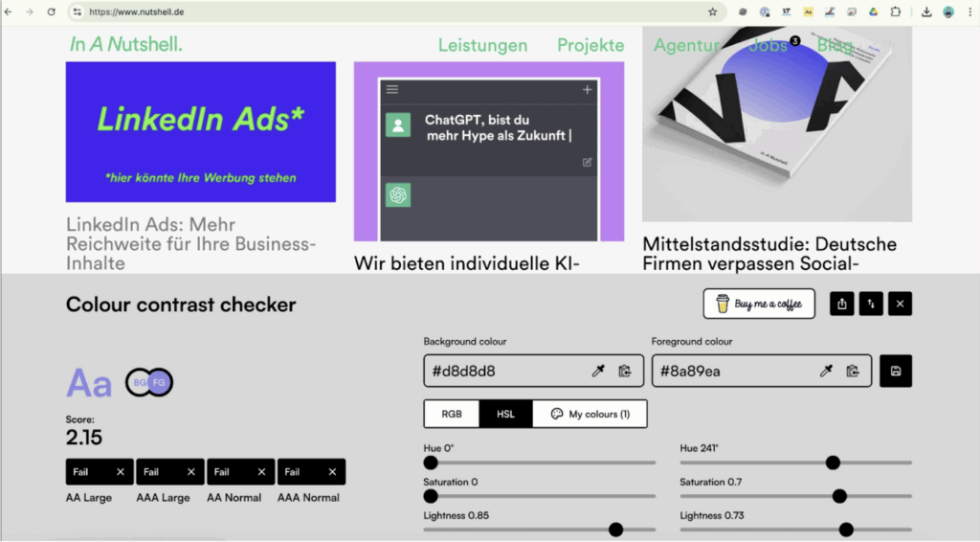
Task: Adjust the foreground Hue 241° slider
Action: 795,463
